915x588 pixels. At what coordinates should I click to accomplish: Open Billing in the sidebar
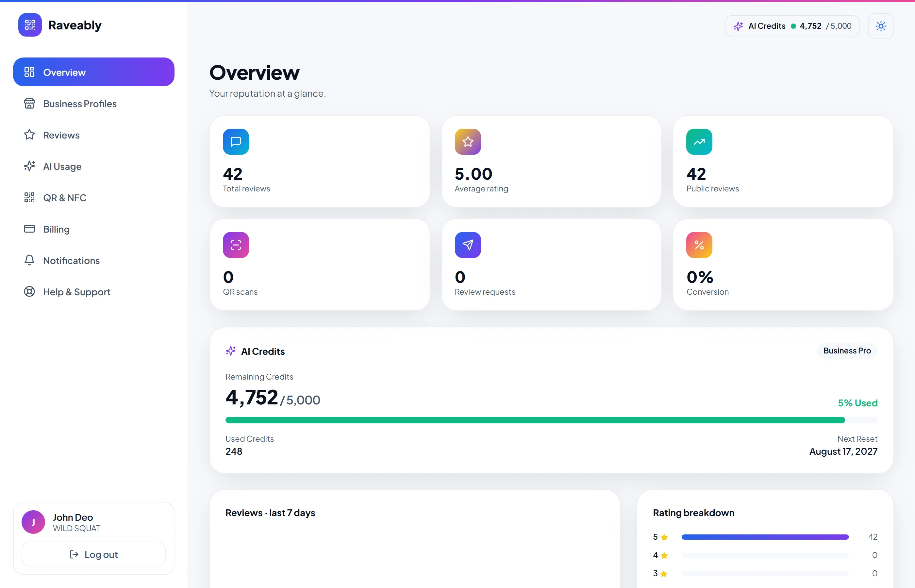[93, 229]
